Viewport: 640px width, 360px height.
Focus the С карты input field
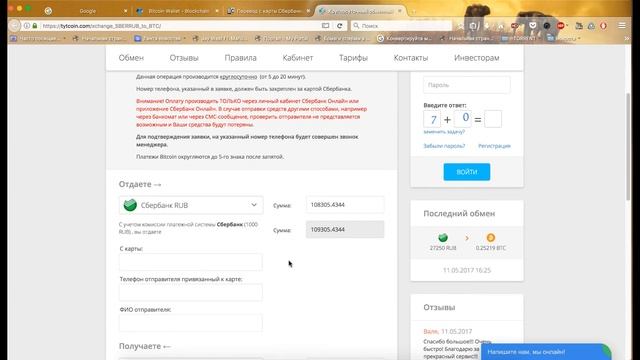pos(191,262)
